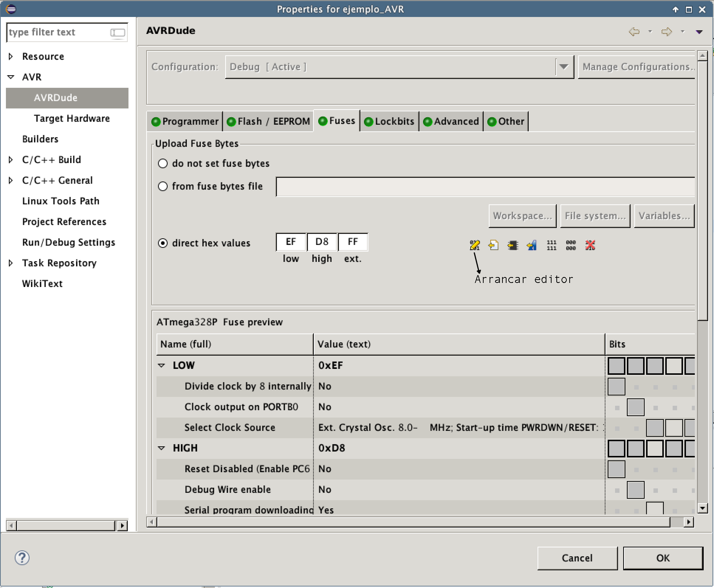Click the low fuse byte field EF

(x=291, y=242)
